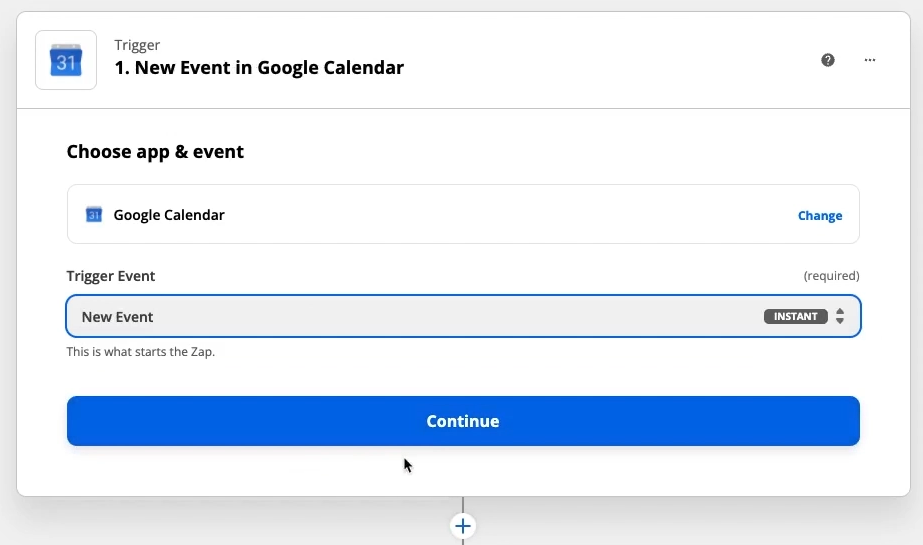The image size is (923, 545).
Task: Click the empty header area right of the title
Action: pyautogui.click(x=600, y=60)
